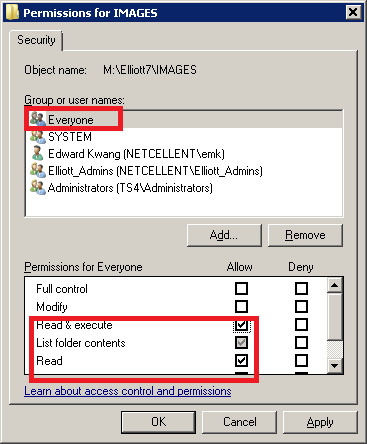Click the folder icon in the title bar
Screen dimensions: 367x444
(x=12, y=12)
